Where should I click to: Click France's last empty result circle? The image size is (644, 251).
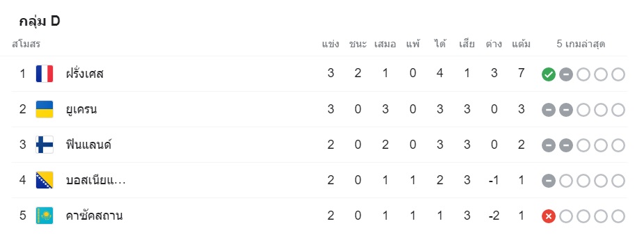pyautogui.click(x=618, y=74)
